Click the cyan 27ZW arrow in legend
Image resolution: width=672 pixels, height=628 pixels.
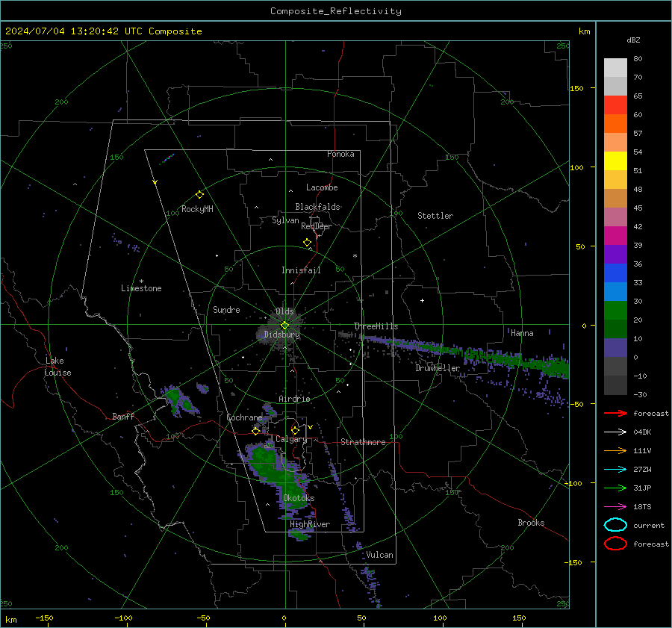tap(615, 470)
